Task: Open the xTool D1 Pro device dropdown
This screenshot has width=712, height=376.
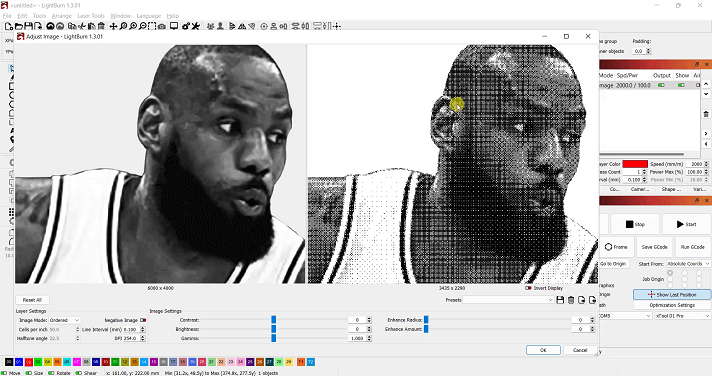Action: (683, 316)
